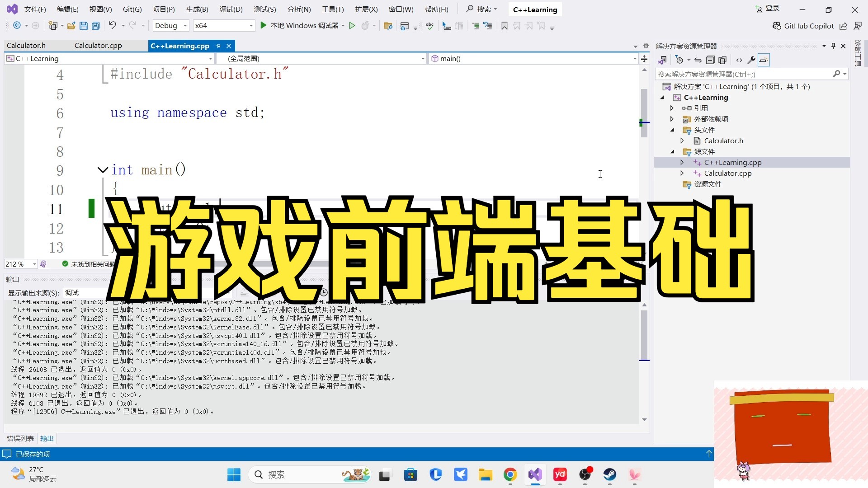868x488 pixels.
Task: Toggle pin on the C++Learning.cpp tab
Action: 218,46
